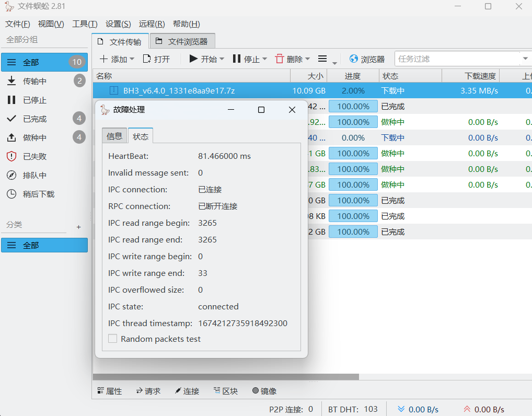Open the 做种中 seeding list
The width and height of the screenshot is (532, 416).
tap(44, 137)
